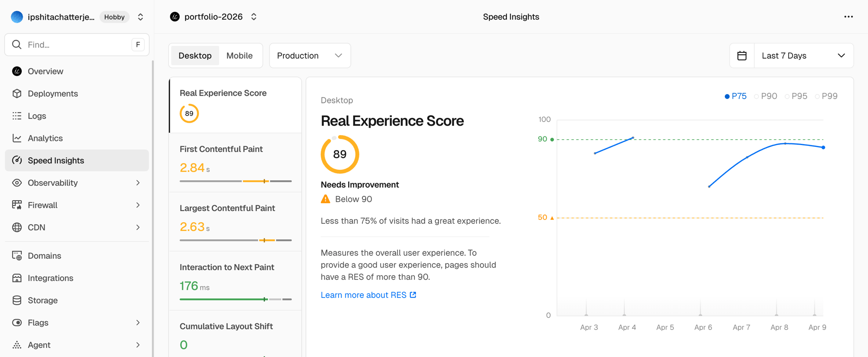The height and width of the screenshot is (357, 868).
Task: Click the Agent icon in sidebar
Action: coord(17,345)
